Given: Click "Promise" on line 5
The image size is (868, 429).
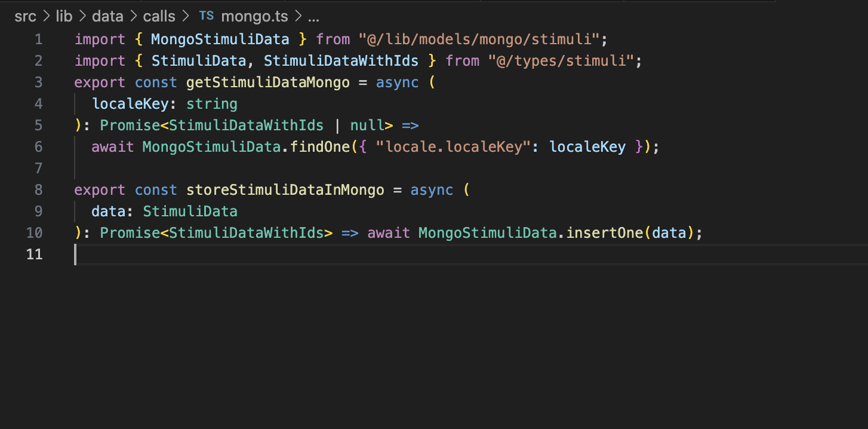Looking at the screenshot, I should [130, 125].
